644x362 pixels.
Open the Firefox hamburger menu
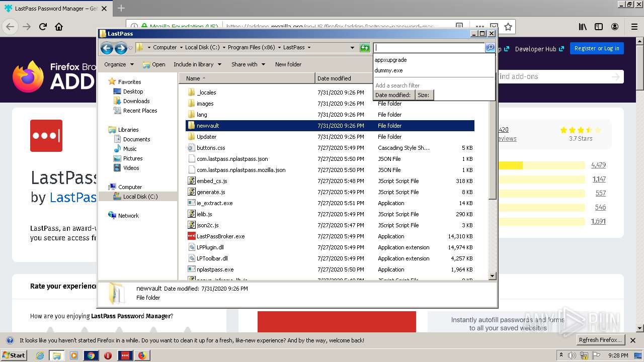(634, 27)
